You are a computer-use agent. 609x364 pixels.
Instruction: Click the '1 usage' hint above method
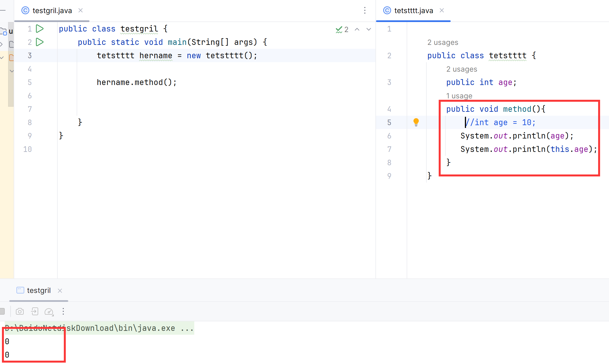[x=459, y=96]
